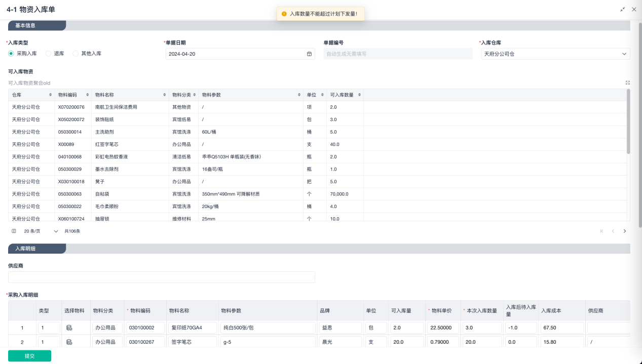Click the 可入库物资 table vertical scrollbar

point(628,122)
